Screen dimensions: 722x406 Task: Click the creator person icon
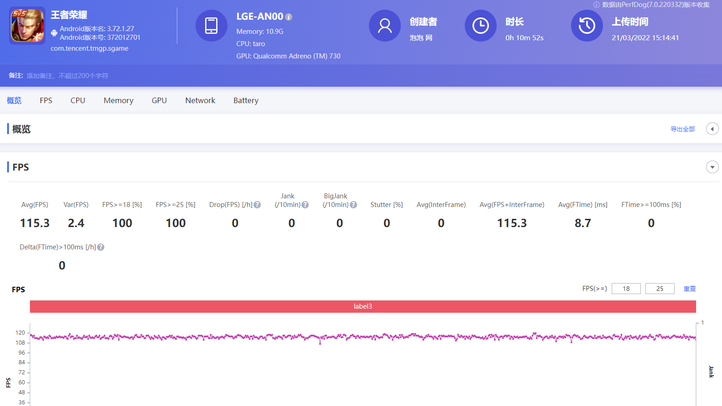(384, 26)
